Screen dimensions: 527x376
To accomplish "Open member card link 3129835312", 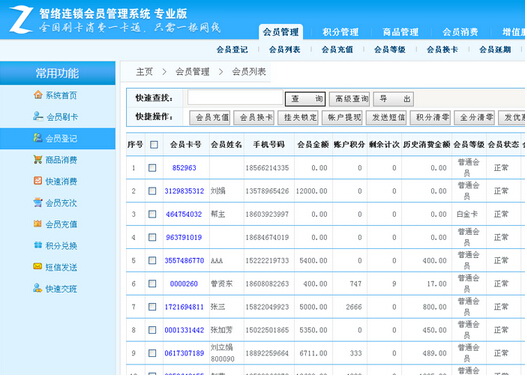I will coord(184,191).
